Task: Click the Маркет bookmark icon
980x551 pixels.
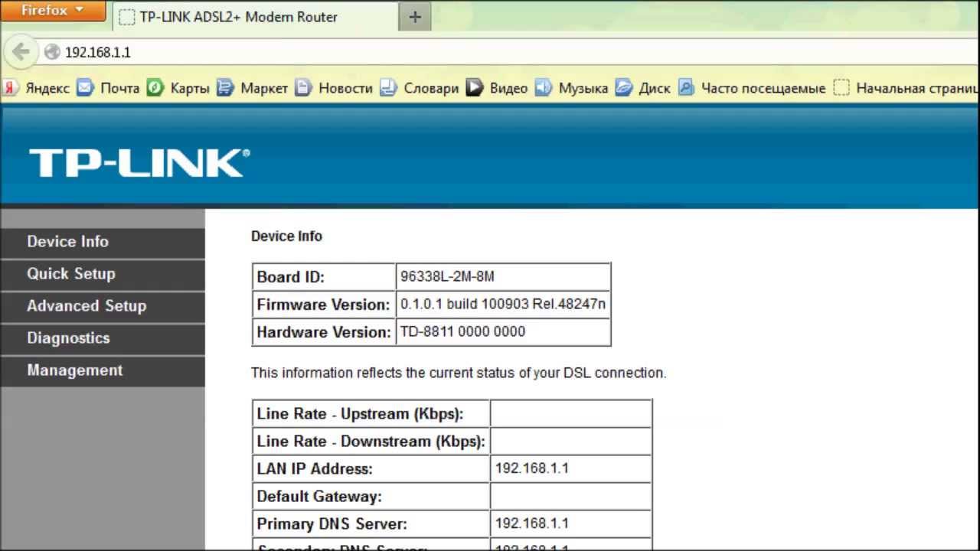Action: 225,88
